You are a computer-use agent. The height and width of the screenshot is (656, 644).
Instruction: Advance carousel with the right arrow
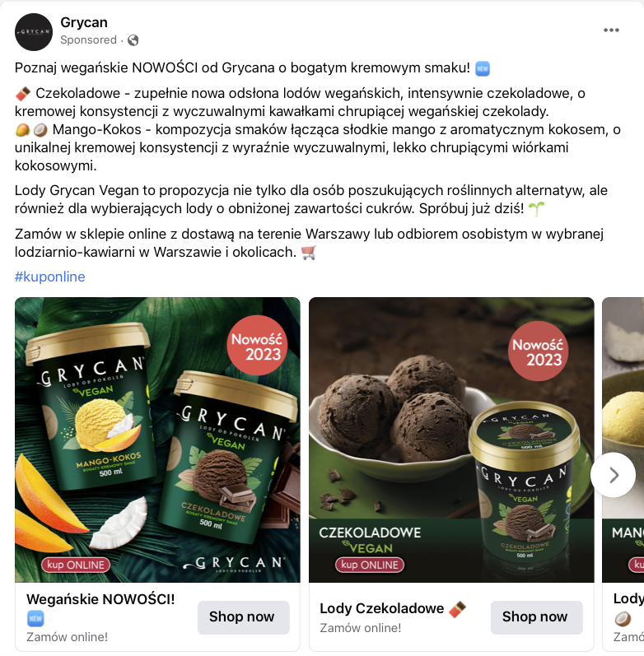click(613, 475)
